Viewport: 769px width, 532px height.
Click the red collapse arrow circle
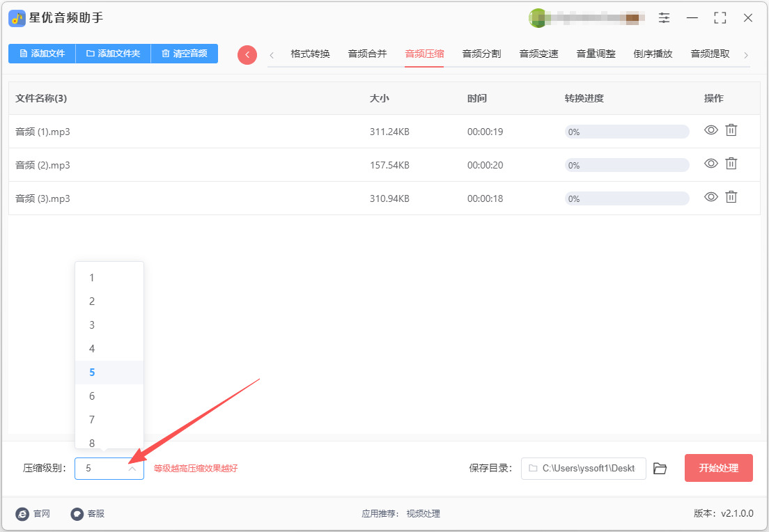(247, 54)
